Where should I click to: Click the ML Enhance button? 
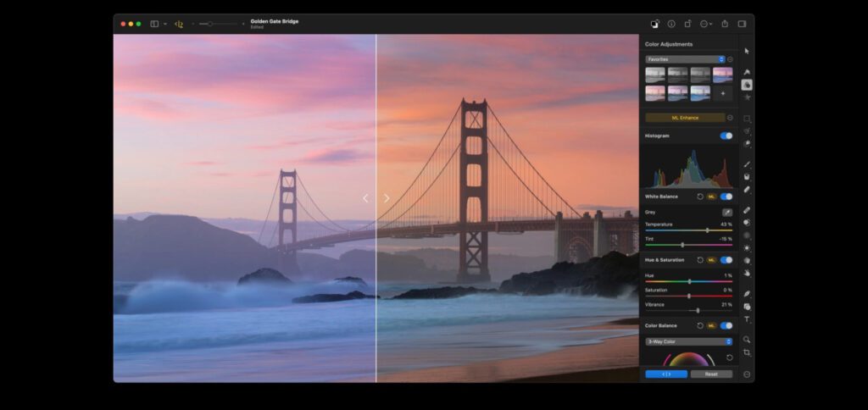tap(685, 118)
